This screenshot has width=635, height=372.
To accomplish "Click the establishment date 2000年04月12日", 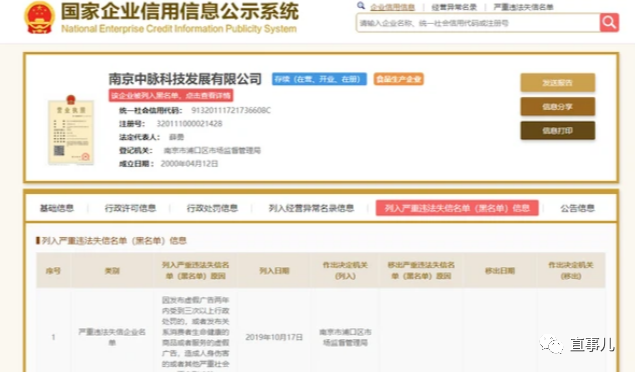I will (190, 164).
